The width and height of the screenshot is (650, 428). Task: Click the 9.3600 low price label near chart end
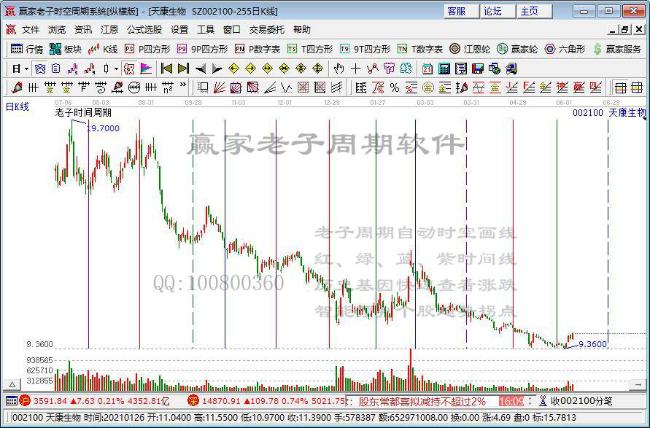(593, 344)
